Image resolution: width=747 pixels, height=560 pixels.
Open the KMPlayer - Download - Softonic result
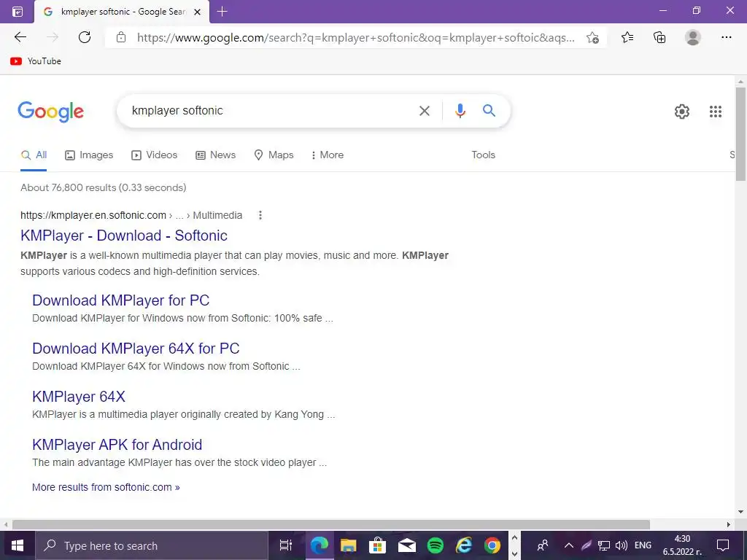point(124,236)
